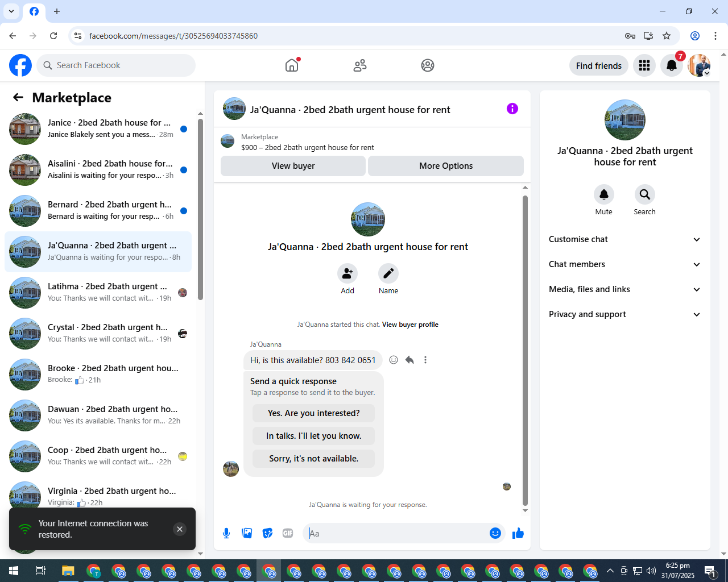Send quick response Yes. Are you interested?

314,413
